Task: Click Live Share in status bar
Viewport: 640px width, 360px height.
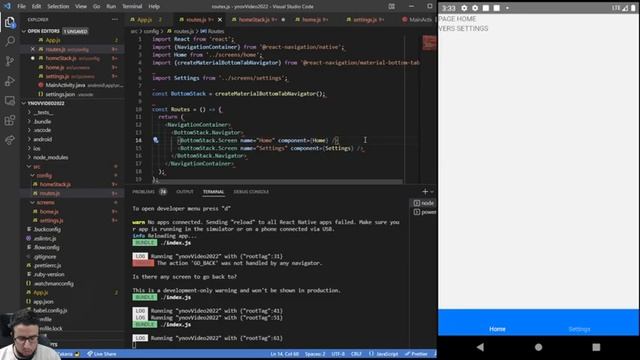Action: coord(102,354)
